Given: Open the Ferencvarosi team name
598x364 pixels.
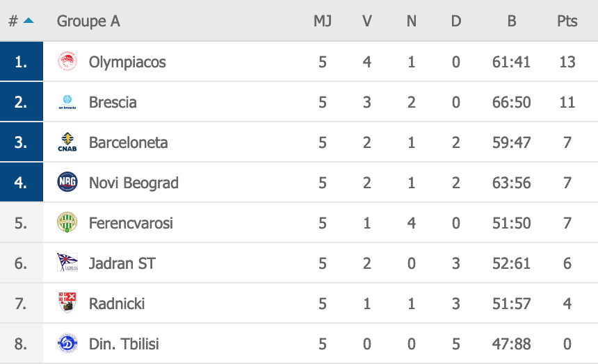Looking at the screenshot, I should pyautogui.click(x=131, y=223).
